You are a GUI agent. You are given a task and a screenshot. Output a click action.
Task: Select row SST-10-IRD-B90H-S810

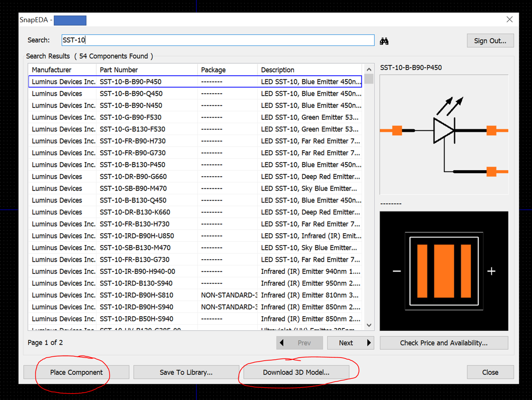[x=195, y=295]
